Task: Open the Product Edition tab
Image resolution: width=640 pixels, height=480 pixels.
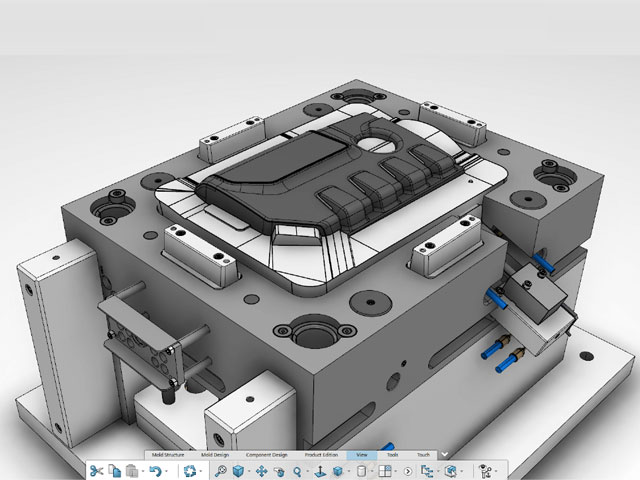Action: coord(323,455)
